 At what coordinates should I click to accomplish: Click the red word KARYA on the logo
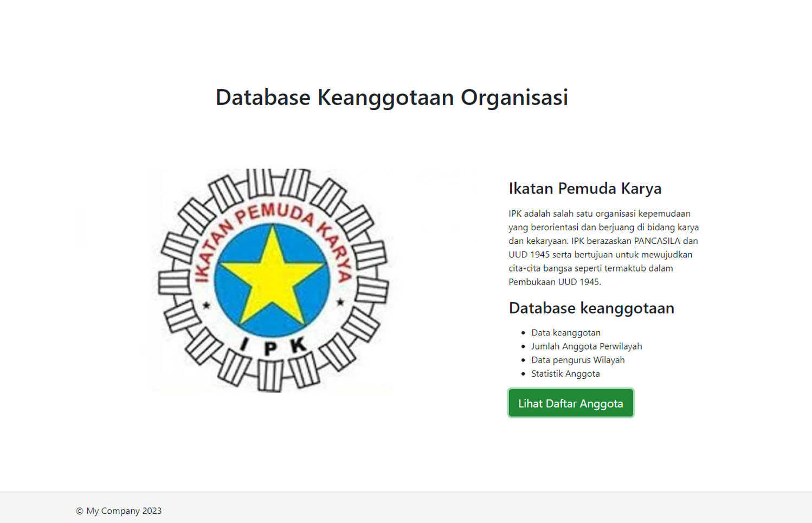point(335,250)
